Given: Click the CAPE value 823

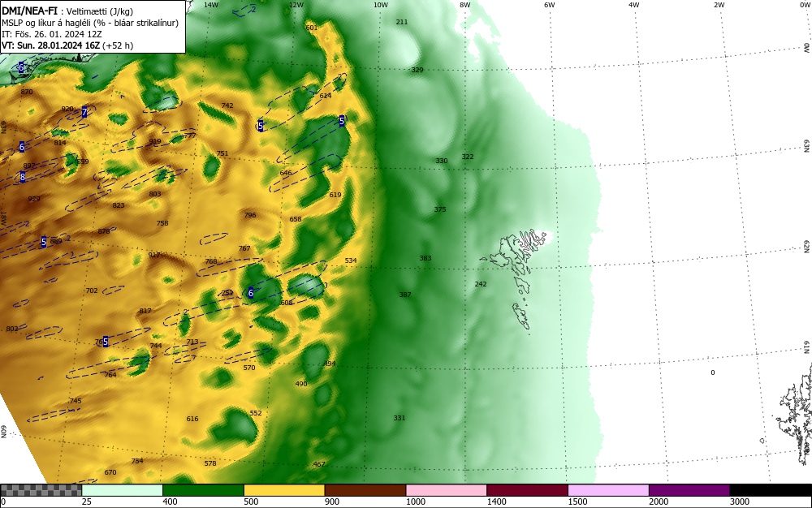Looking at the screenshot, I should 118,205.
